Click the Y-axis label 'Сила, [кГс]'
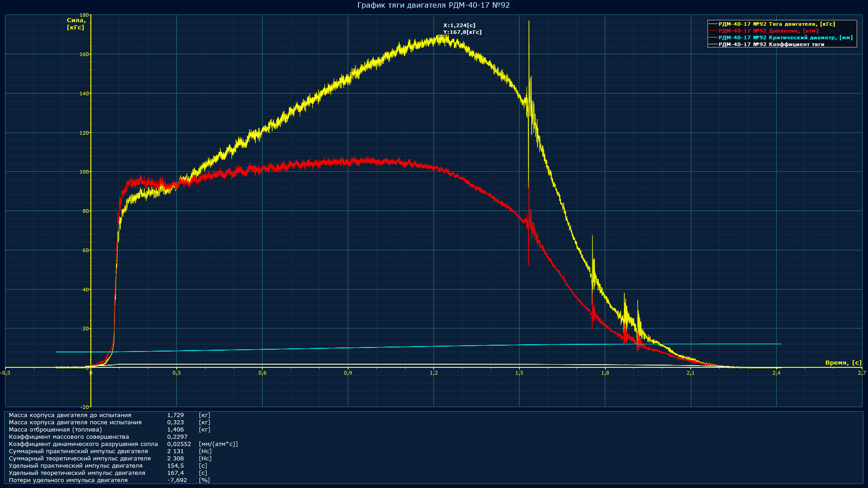Viewport: 868px width, 488px height. tap(75, 24)
